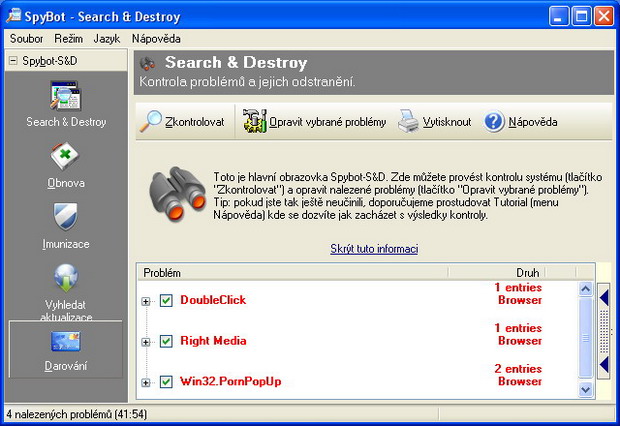Click the upper blue side panel arrow
The image size is (620, 426).
[x=604, y=297]
